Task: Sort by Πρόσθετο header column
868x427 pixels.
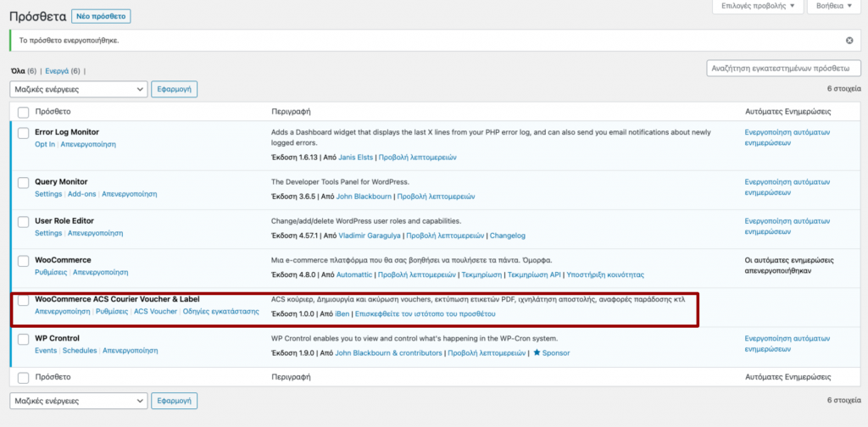Action: pos(53,112)
